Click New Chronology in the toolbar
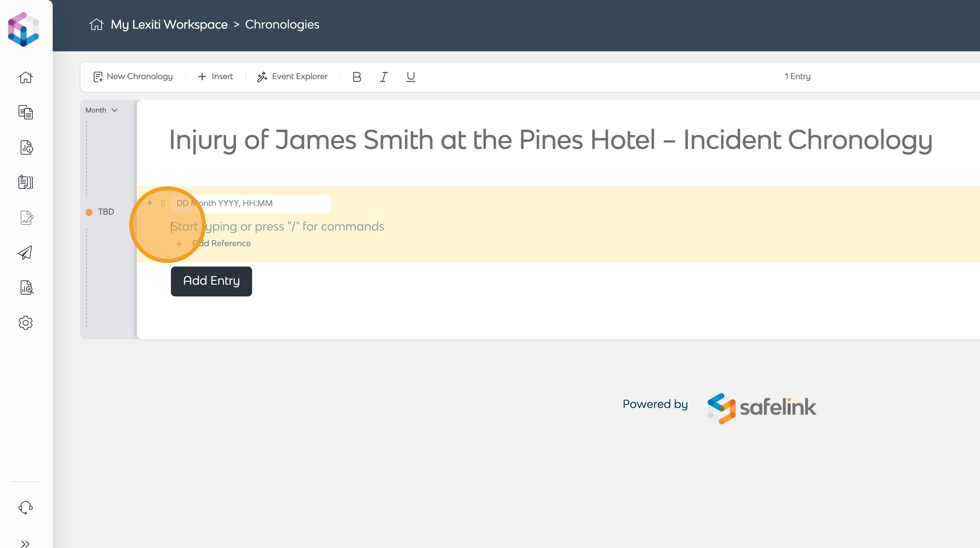 click(133, 77)
